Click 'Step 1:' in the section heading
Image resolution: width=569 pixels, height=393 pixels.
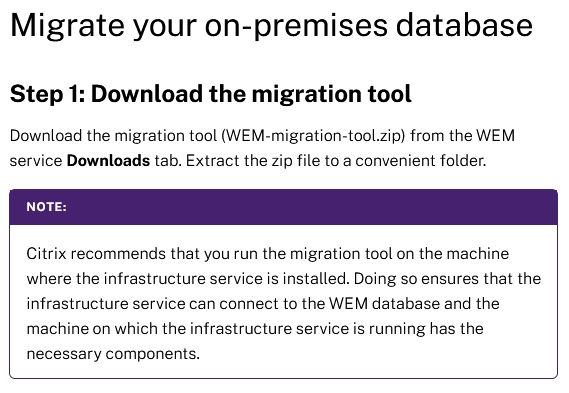click(x=48, y=94)
